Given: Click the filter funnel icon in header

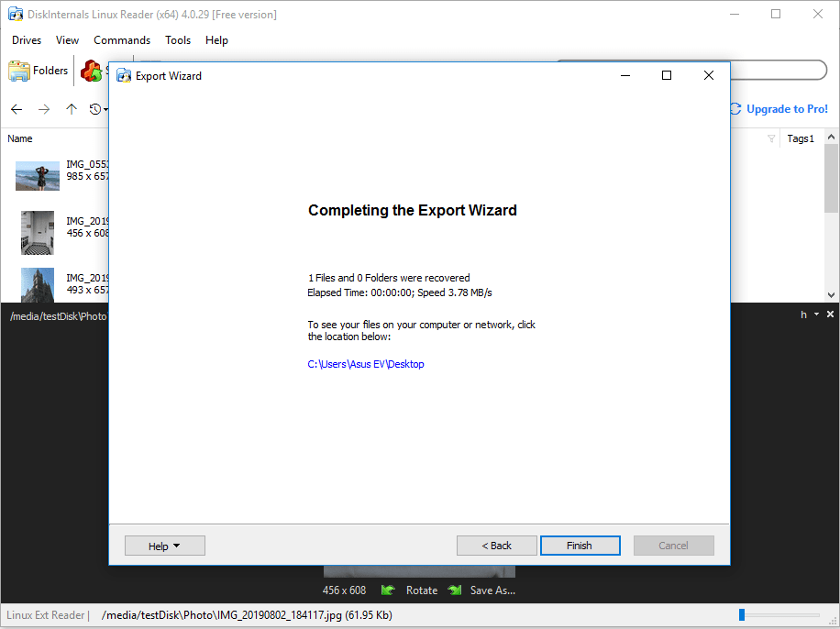Looking at the screenshot, I should click(771, 138).
